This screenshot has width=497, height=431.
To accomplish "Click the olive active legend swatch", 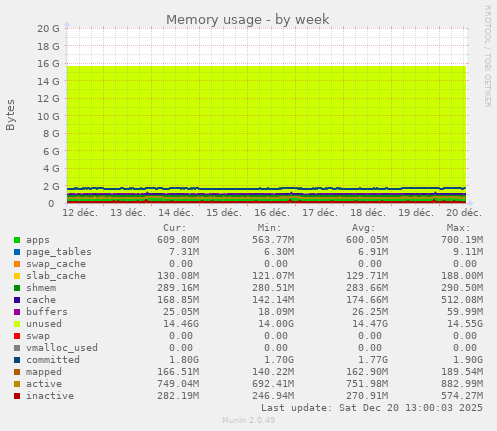I will coord(17,384).
